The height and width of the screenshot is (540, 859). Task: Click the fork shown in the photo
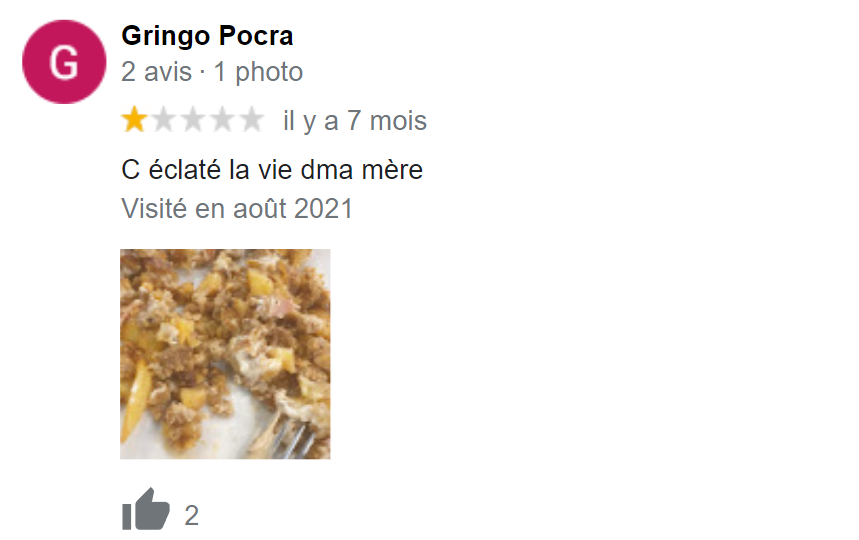point(291,437)
